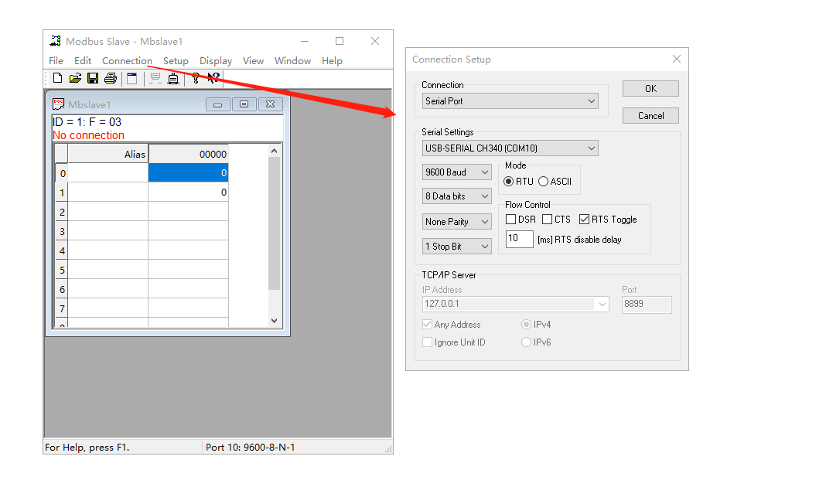Uncheck the RTS Toggle checkbox
826x504 pixels.
tap(584, 220)
